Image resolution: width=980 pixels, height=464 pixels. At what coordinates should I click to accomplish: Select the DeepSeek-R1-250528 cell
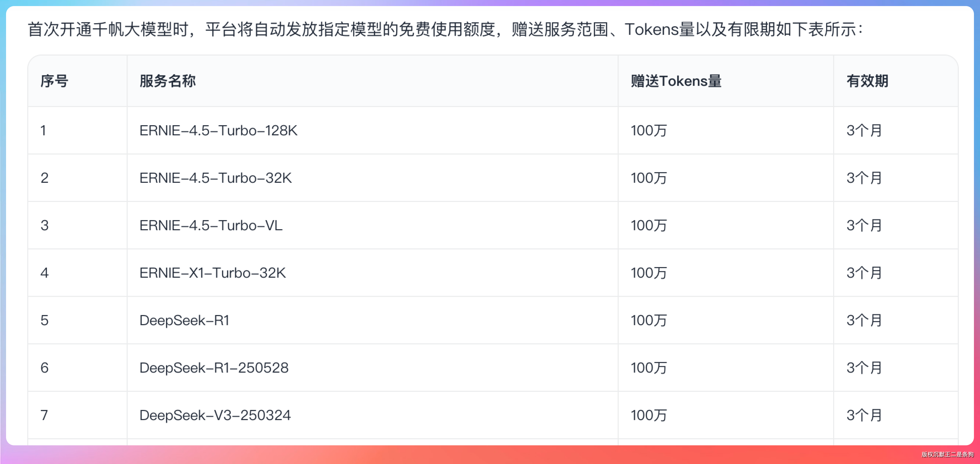[214, 368]
